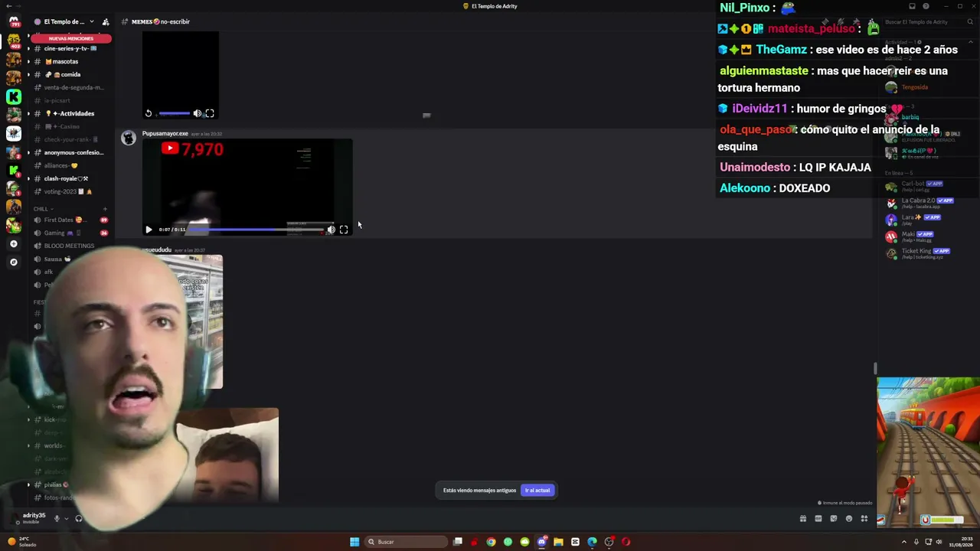Screen dimensions: 980x551
Task: Open Chrome from the taskbar
Action: click(x=491, y=542)
